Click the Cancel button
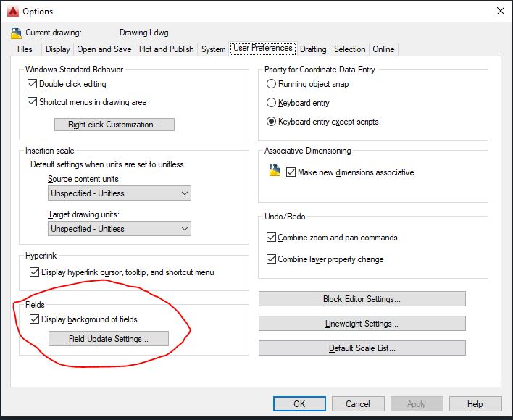The height and width of the screenshot is (420, 513). click(x=358, y=403)
